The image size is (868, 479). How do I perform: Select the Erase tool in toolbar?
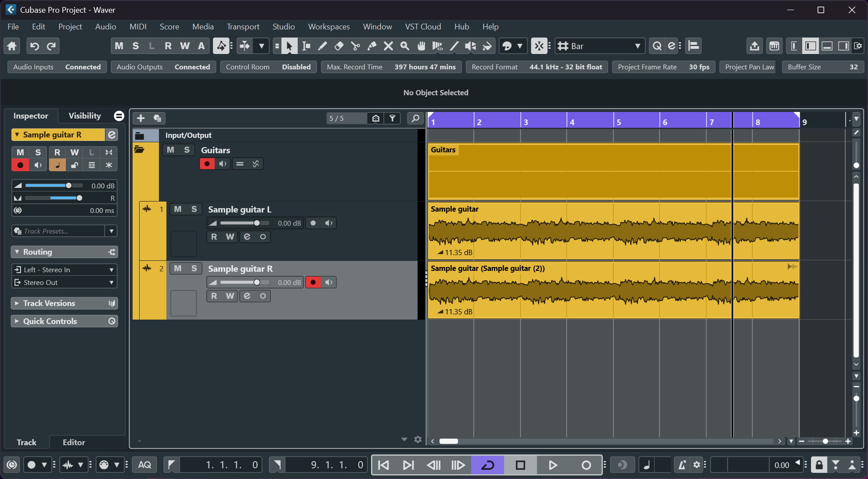pyautogui.click(x=339, y=46)
